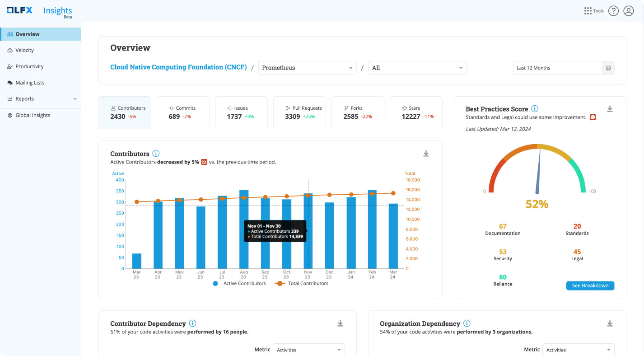This screenshot has height=356, width=644.
Task: Open the Organization Dependency Metric dropdown
Action: (579, 350)
